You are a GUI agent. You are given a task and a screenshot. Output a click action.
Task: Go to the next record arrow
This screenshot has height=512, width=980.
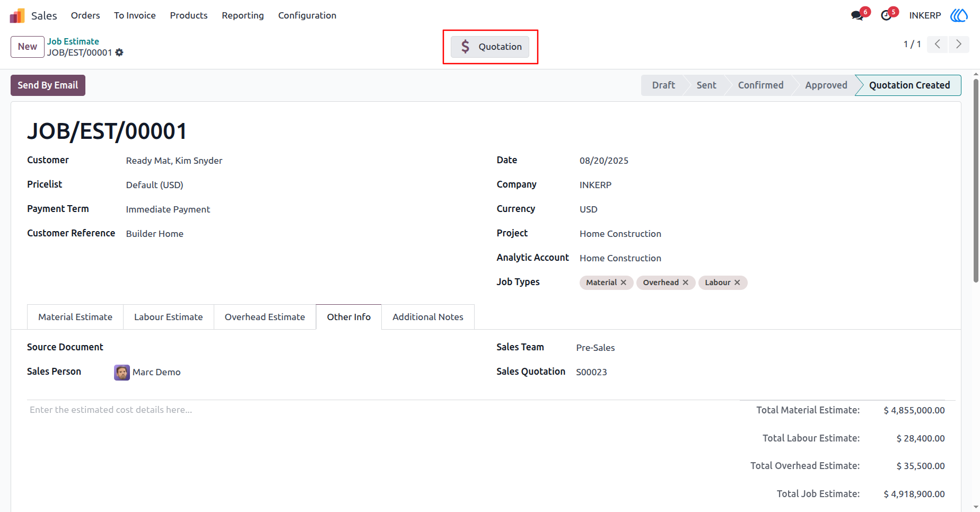tap(959, 44)
